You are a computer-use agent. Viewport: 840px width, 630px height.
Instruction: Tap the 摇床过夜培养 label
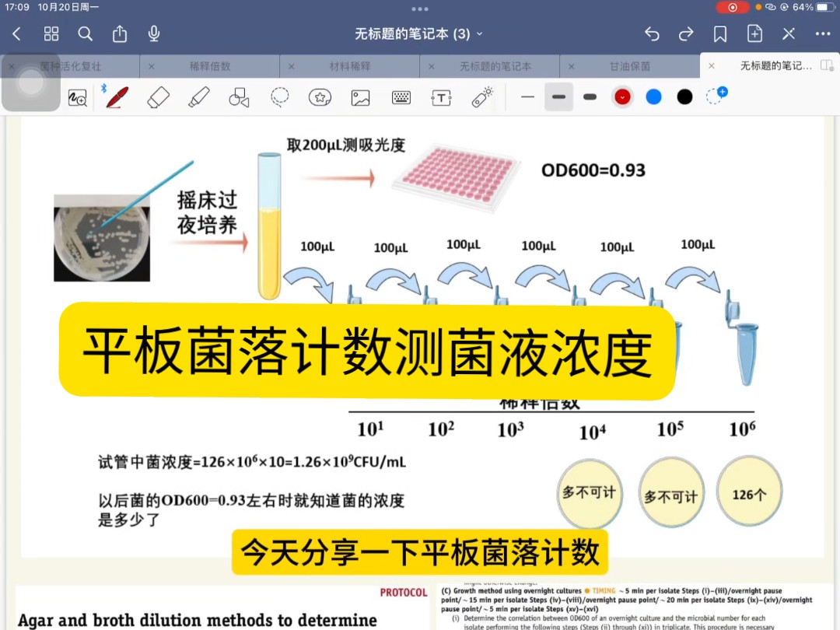[208, 212]
